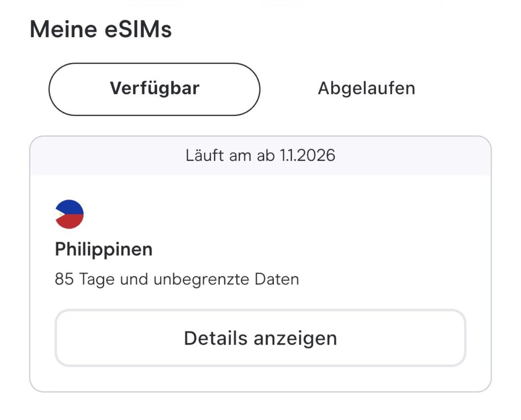Tap the 1.1.2026 expiry date
The height and width of the screenshot is (420, 521).
tap(307, 156)
